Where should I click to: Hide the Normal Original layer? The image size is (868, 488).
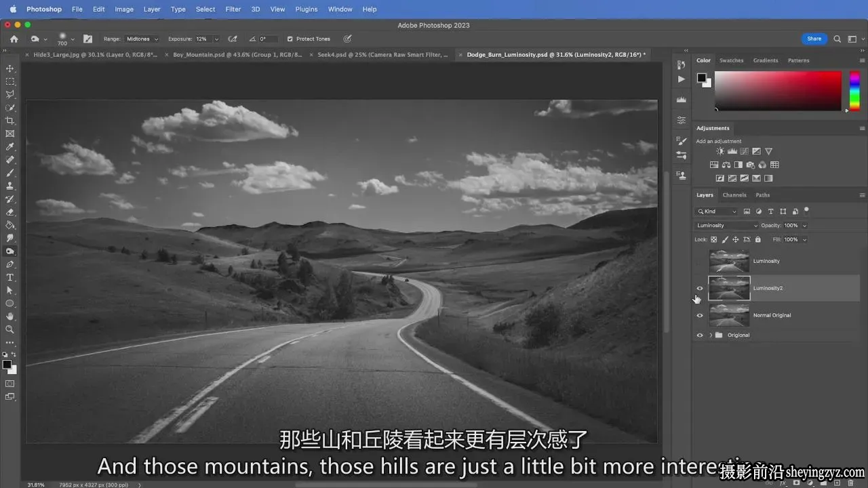[700, 315]
